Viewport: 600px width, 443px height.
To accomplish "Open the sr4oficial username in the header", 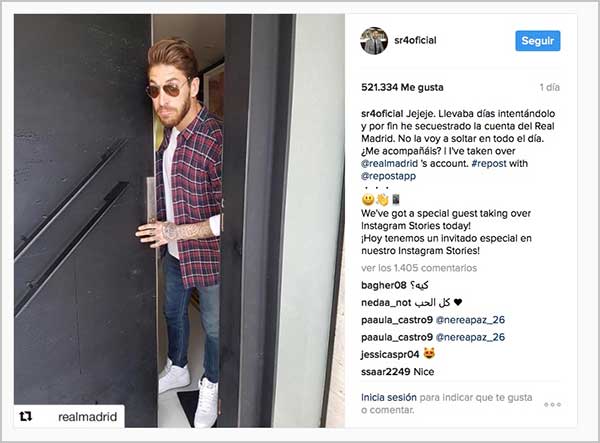I will 415,40.
